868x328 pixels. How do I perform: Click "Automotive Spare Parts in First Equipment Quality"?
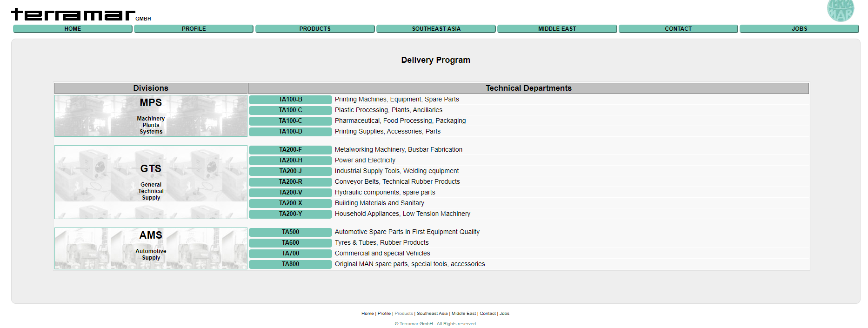[407, 232]
